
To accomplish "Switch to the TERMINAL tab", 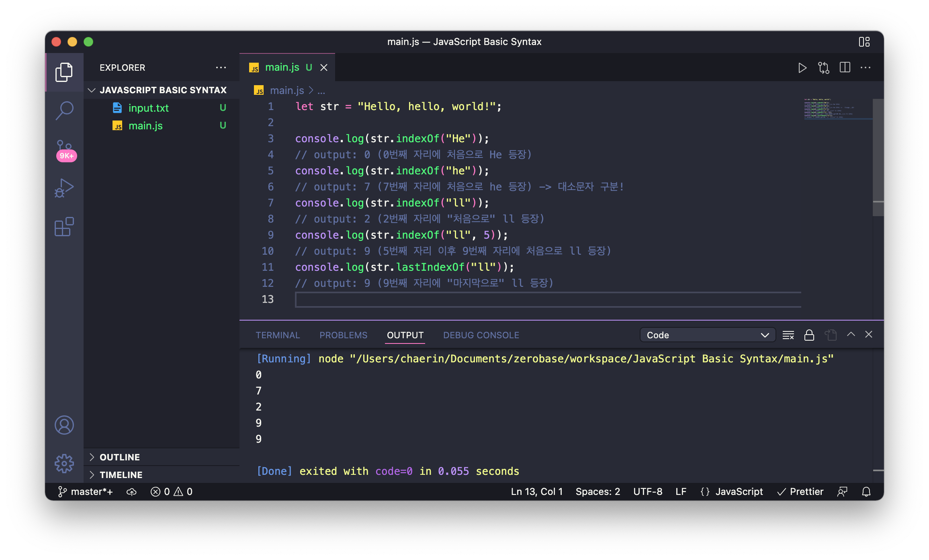I will coord(278,335).
